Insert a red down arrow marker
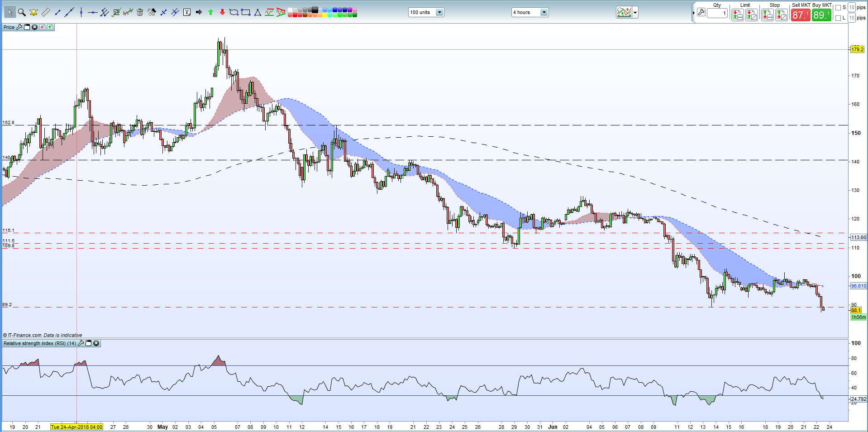The height and width of the screenshot is (432, 868). (x=222, y=12)
